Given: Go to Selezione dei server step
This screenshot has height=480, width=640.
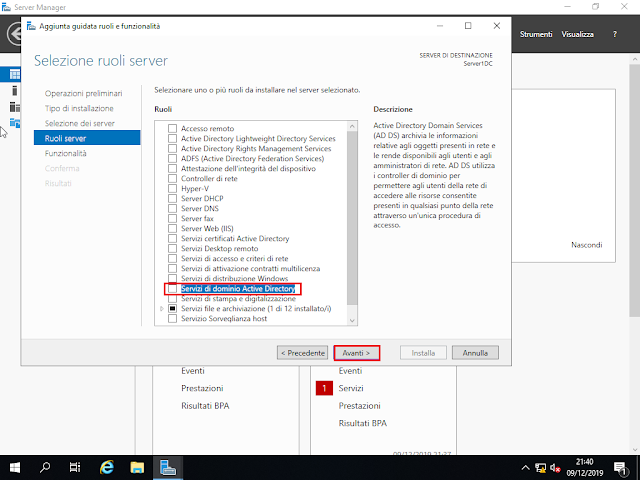Looking at the screenshot, I should point(80,123).
